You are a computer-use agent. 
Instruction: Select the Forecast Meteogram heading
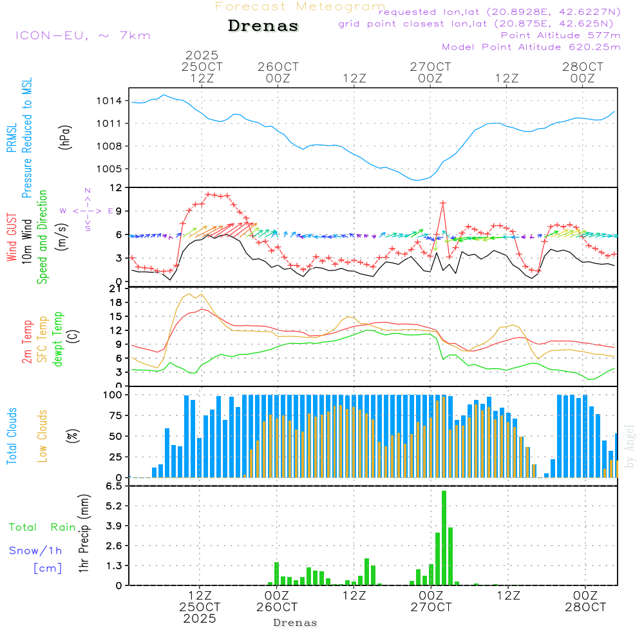[300, 6]
